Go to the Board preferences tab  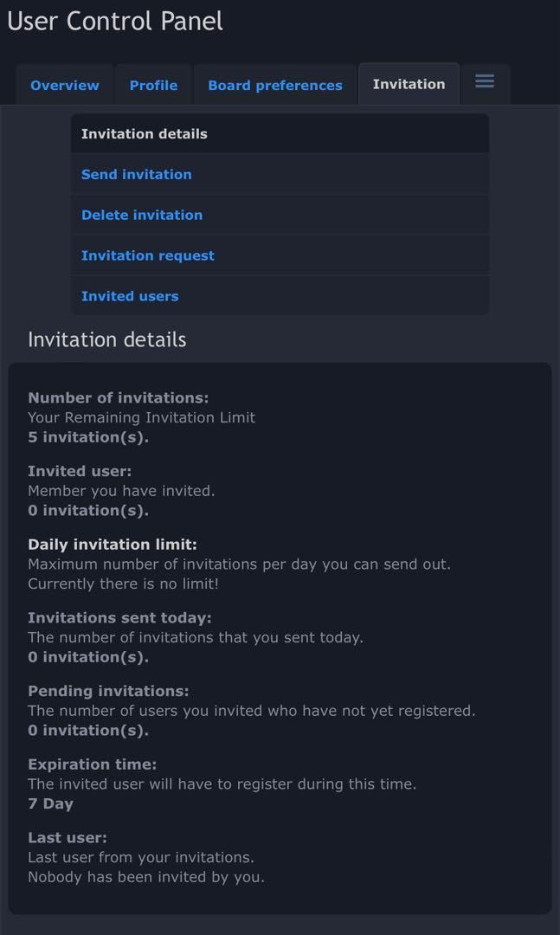tap(275, 86)
